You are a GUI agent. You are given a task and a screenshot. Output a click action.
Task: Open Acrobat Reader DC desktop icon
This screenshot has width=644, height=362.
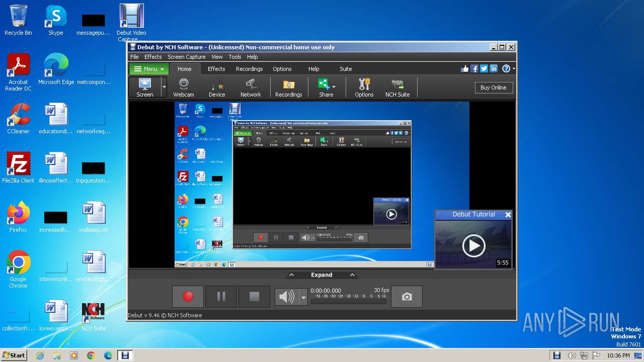tap(18, 73)
